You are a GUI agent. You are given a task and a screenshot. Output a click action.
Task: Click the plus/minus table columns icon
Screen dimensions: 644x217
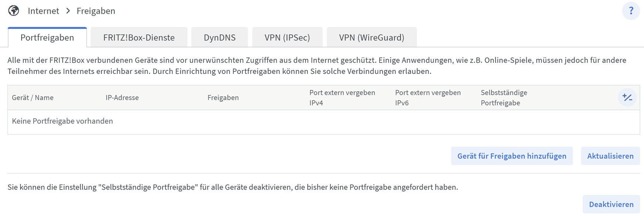pos(627,98)
